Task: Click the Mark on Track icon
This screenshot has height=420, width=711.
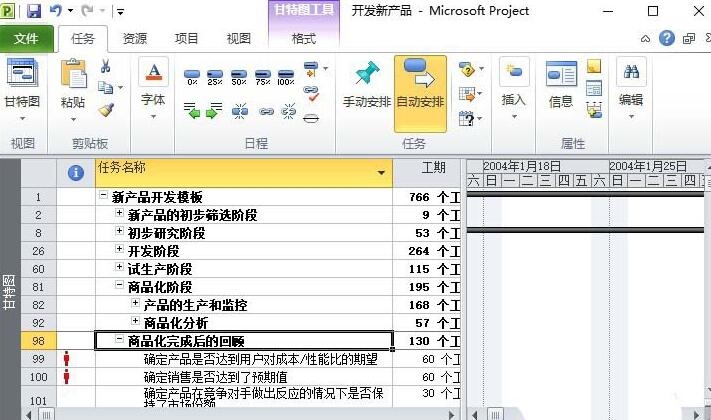Action: pyautogui.click(x=311, y=70)
